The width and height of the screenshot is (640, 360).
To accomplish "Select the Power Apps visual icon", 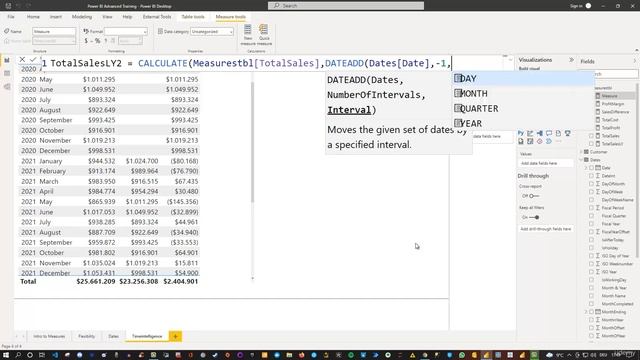I will click(x=530, y=142).
